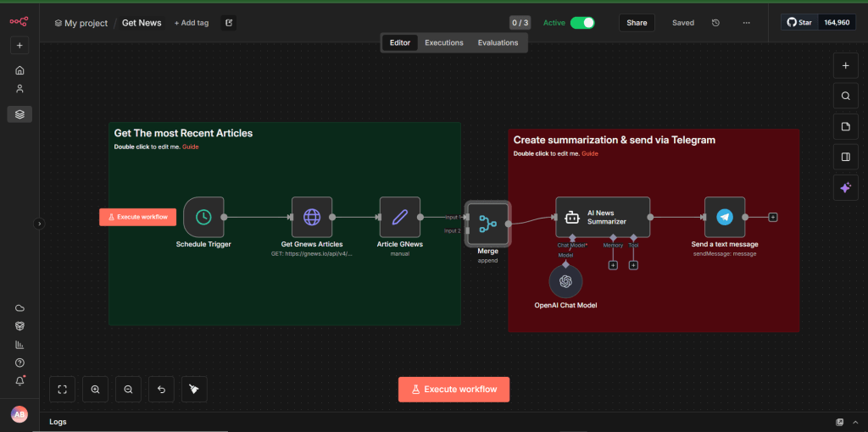Click the Guide link in red note
The height and width of the screenshot is (432, 868).
[x=590, y=153]
